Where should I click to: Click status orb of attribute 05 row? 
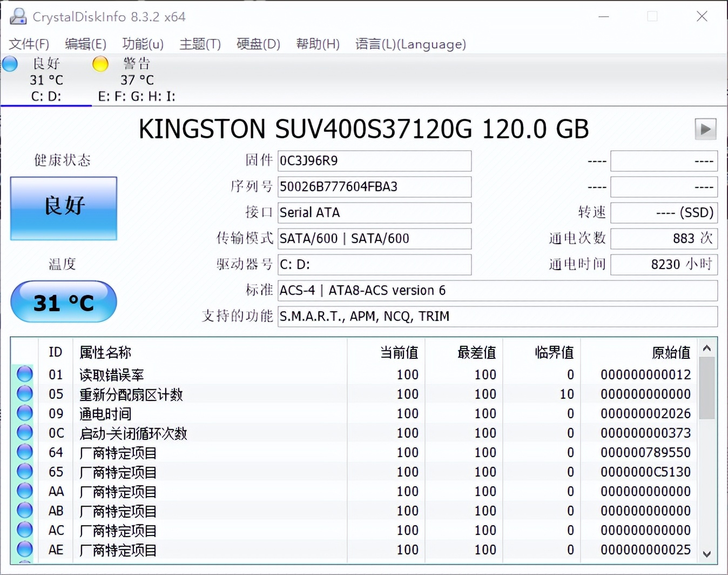click(24, 393)
